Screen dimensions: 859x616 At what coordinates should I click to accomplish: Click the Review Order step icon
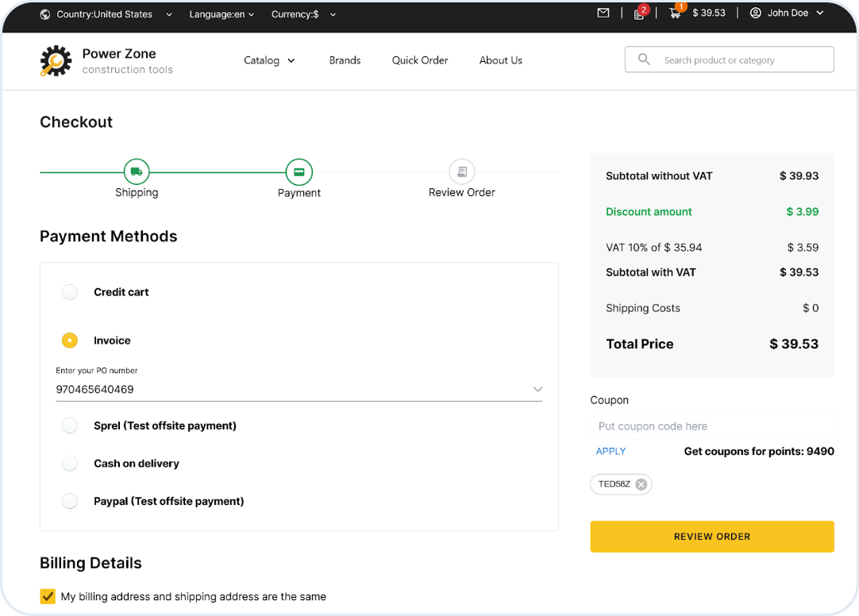click(x=461, y=171)
